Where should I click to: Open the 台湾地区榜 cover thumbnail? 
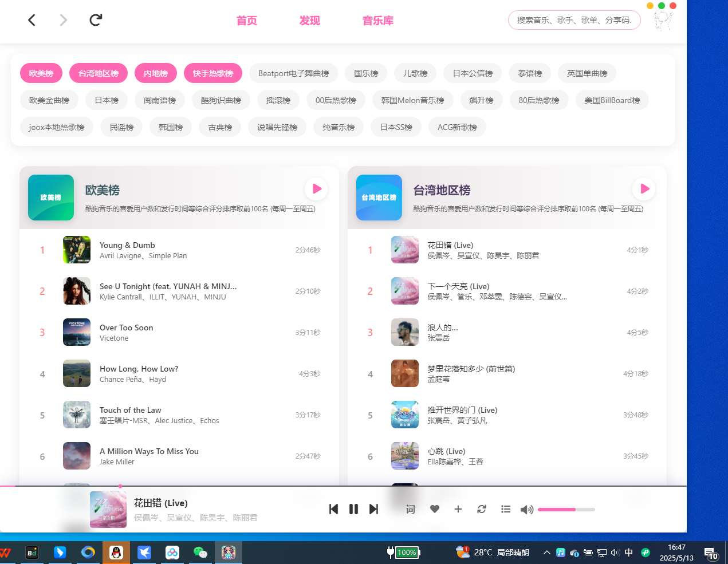pos(379,198)
